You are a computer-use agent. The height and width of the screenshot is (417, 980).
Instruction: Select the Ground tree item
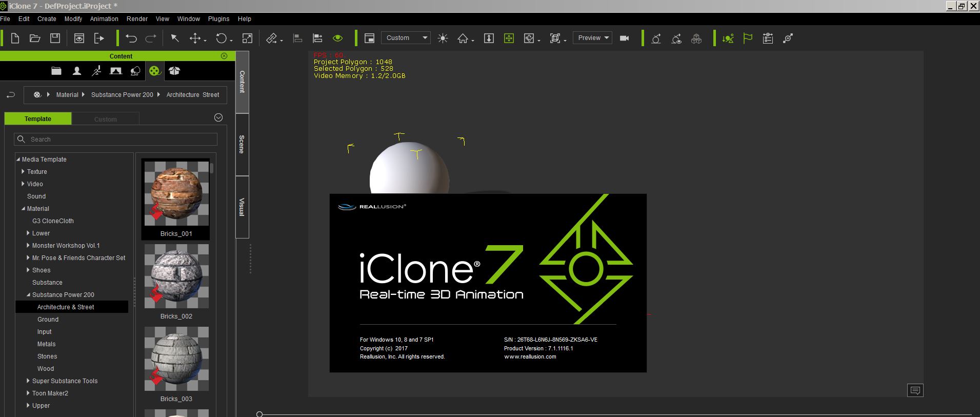tap(48, 319)
